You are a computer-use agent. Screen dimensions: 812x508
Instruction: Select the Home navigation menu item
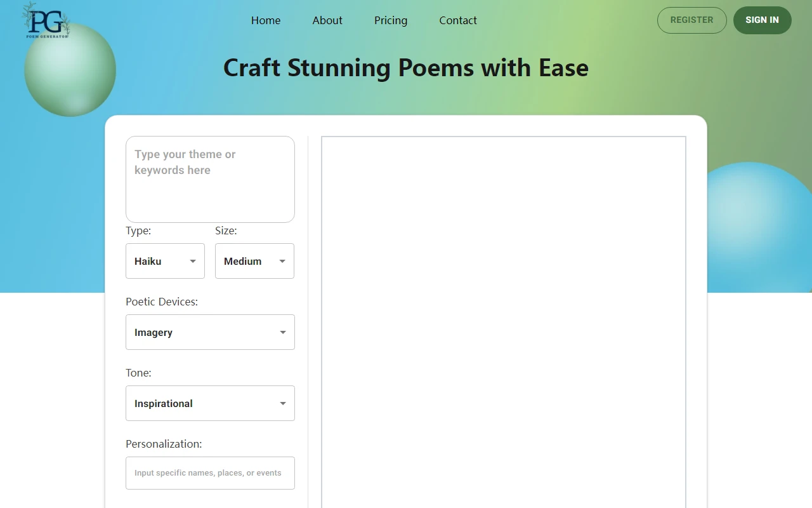(x=266, y=20)
